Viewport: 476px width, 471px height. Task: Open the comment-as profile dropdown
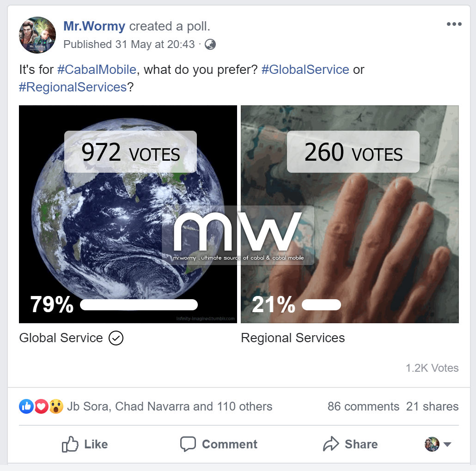438,444
